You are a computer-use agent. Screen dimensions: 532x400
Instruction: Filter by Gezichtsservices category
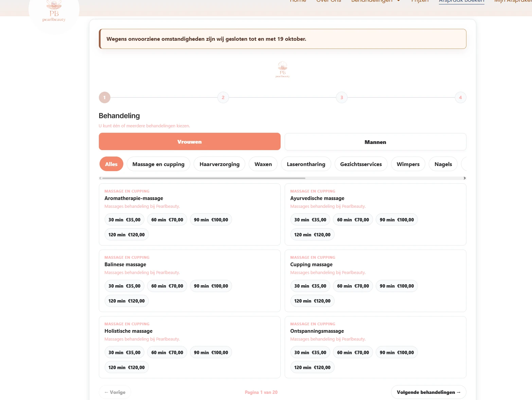point(361,164)
